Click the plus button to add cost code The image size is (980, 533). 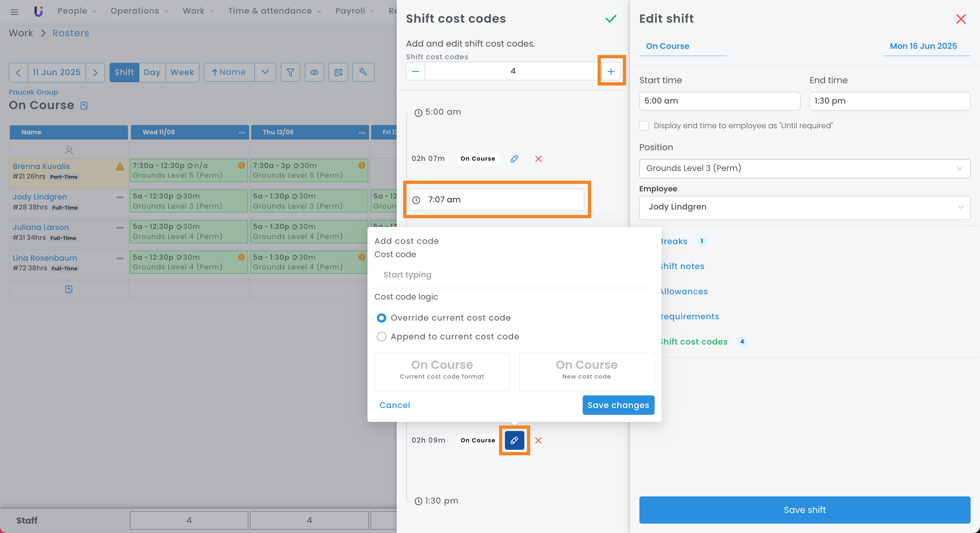point(611,72)
